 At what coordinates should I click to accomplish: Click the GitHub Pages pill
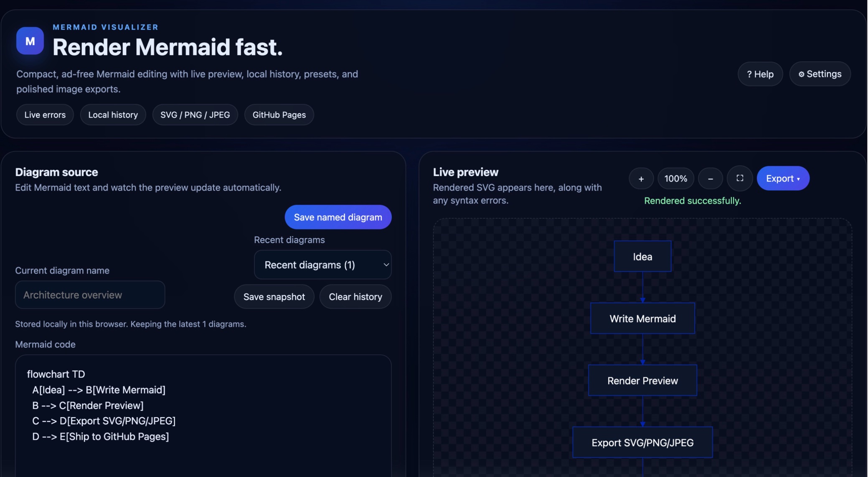pyautogui.click(x=279, y=115)
